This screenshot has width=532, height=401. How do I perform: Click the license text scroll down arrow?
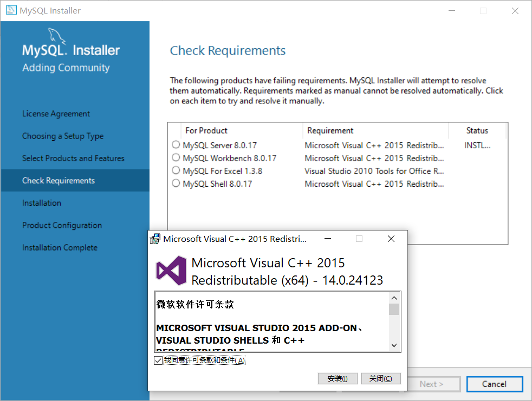click(x=394, y=345)
